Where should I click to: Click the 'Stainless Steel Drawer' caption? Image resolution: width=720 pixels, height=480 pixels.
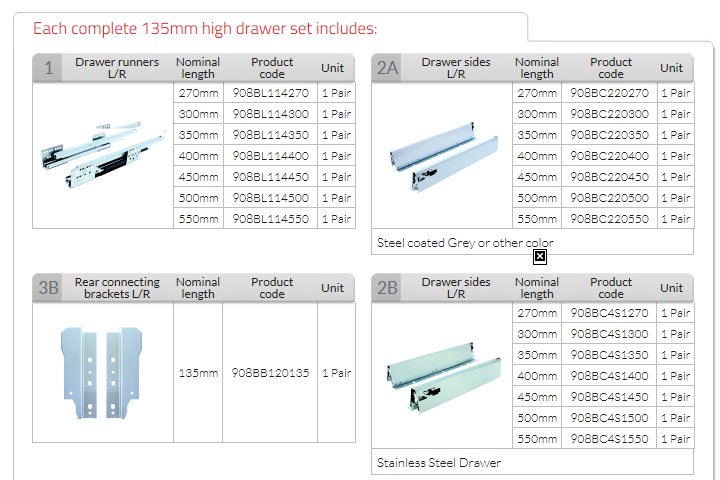pos(439,463)
